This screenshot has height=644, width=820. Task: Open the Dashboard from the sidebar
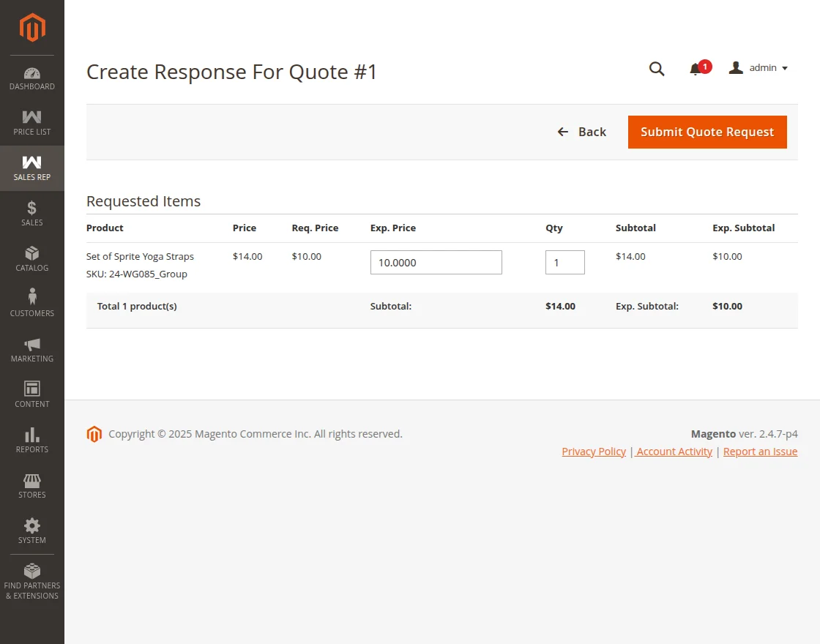tap(32, 78)
